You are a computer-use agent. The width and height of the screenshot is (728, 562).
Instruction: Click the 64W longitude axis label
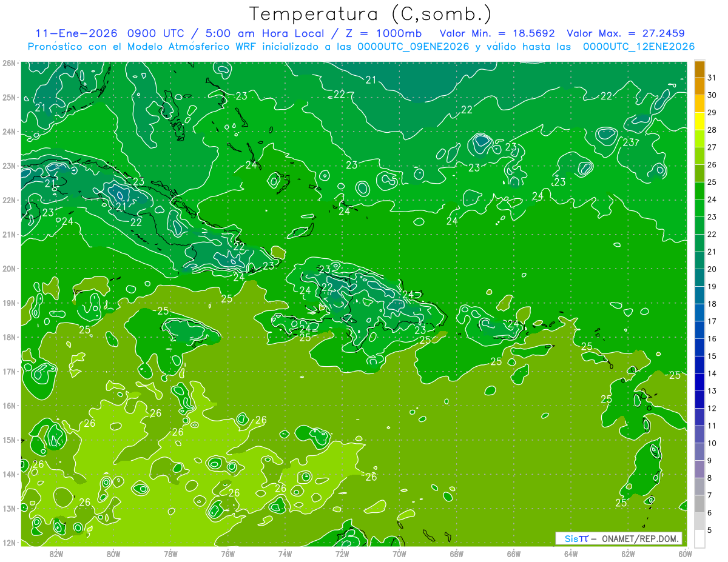pyautogui.click(x=571, y=554)
